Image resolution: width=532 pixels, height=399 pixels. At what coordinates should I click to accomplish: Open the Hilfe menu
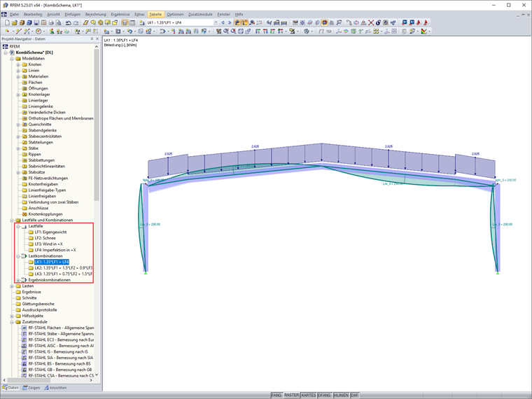239,14
